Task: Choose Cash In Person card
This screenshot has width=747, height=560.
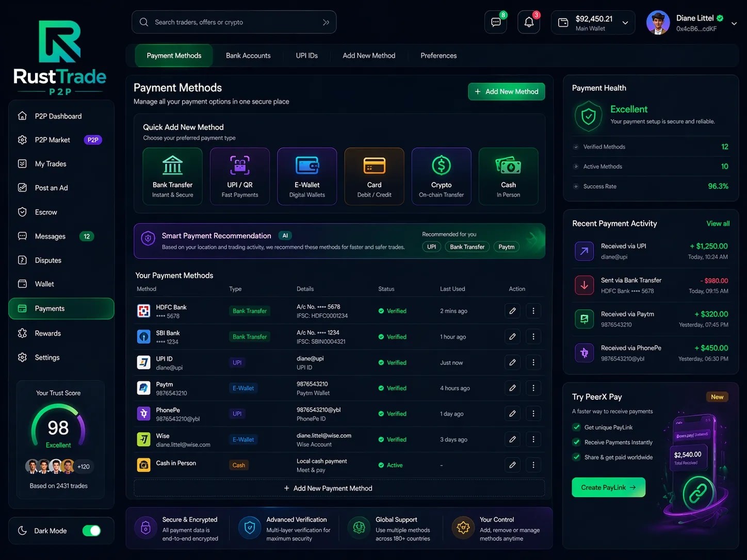Action: [508, 176]
